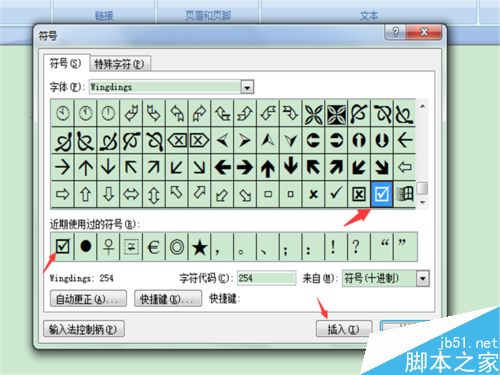Open the 字体 font dropdown
This screenshot has height=375, width=500.
tap(247, 87)
